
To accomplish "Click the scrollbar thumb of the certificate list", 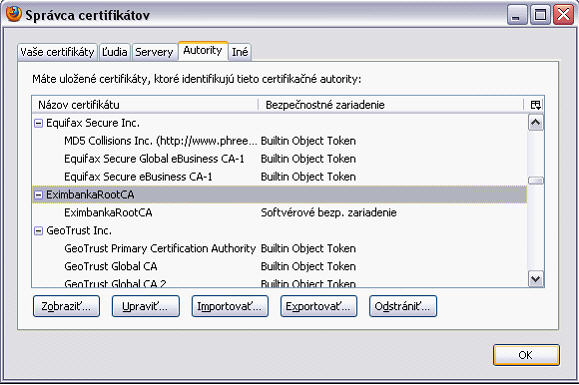I will [535, 181].
